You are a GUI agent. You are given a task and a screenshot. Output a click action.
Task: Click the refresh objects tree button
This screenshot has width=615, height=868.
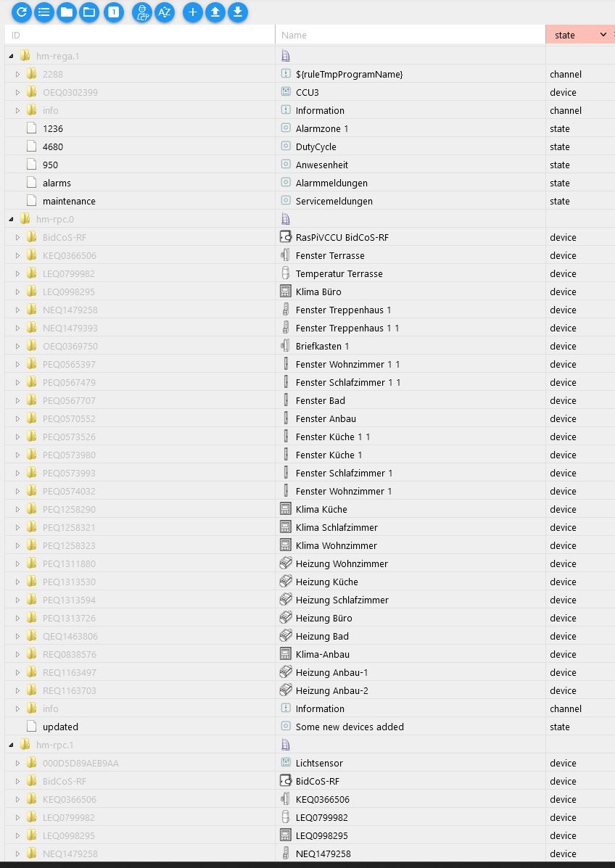[x=22, y=12]
